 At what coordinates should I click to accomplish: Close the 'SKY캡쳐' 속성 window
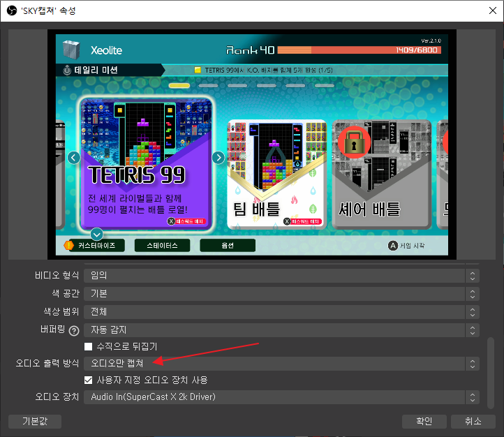492,10
